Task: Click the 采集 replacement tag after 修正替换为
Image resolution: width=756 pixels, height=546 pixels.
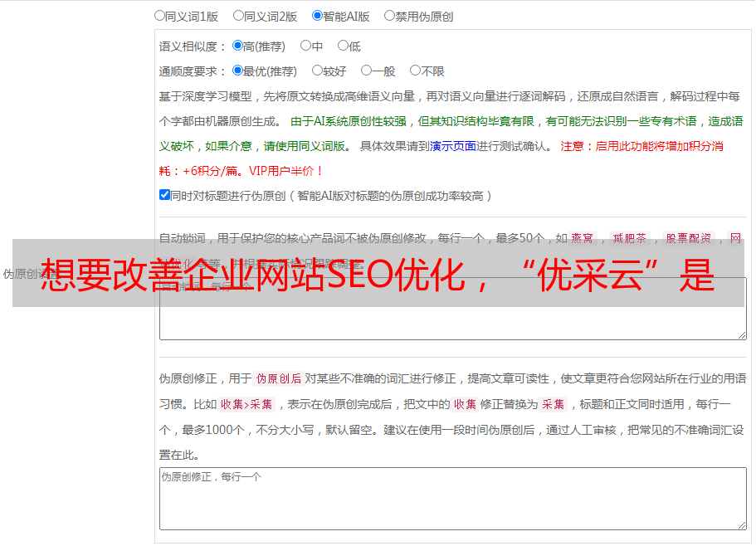Action: [x=553, y=404]
